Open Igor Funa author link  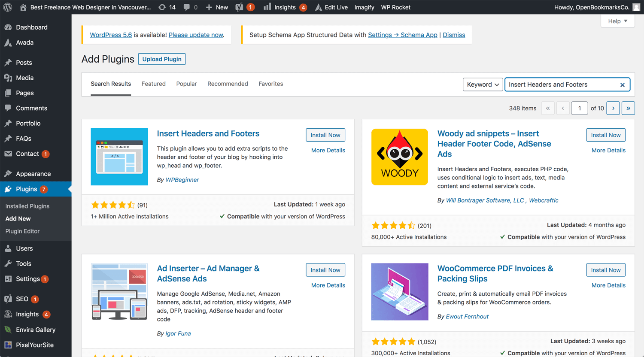click(x=178, y=333)
